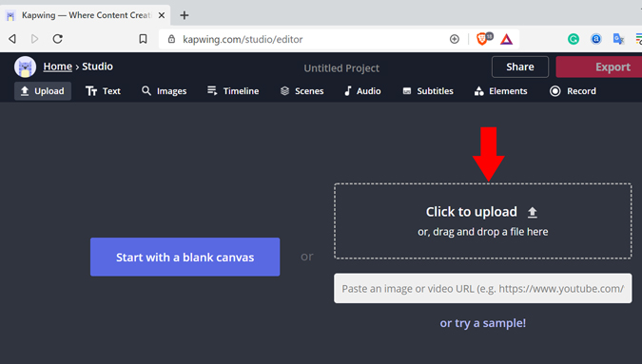Click the circled plus icon in address bar

tap(455, 39)
